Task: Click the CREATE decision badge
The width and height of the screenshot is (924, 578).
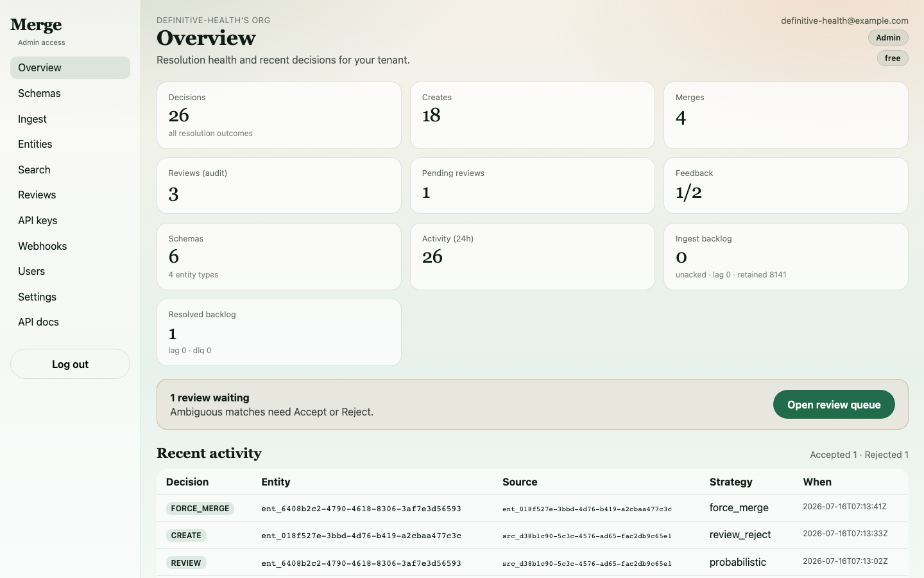Action: pos(186,536)
